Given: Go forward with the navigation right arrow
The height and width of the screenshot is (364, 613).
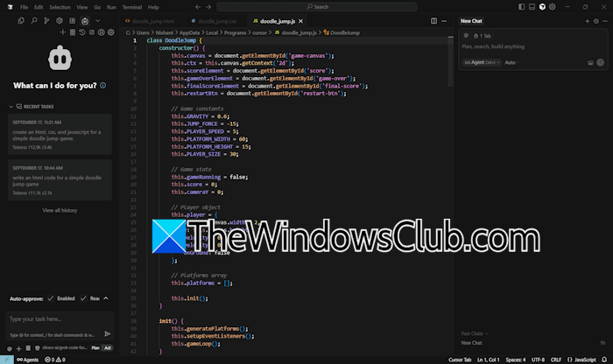Looking at the screenshot, I should click(208, 7).
